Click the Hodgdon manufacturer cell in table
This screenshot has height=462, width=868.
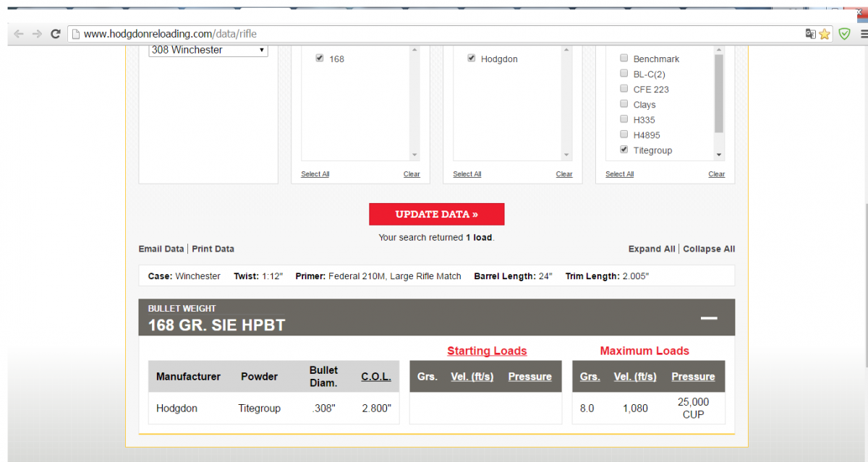(x=176, y=408)
